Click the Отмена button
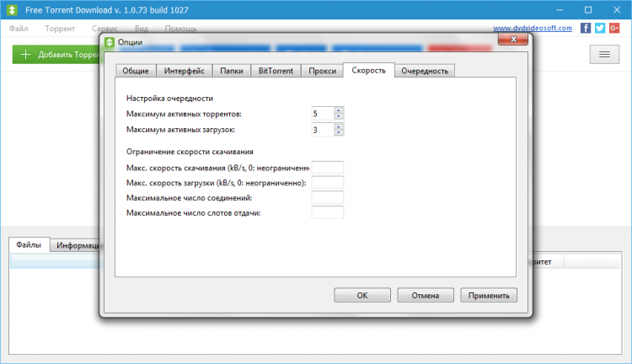The image size is (632, 364). pos(426,295)
